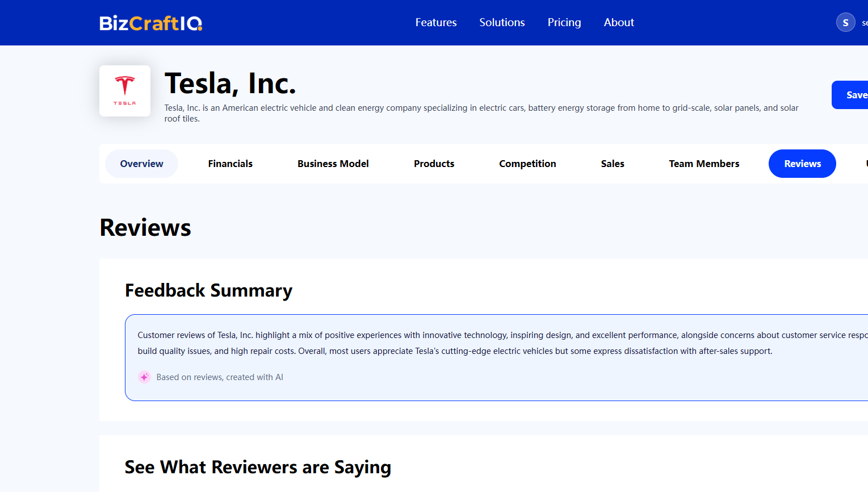Open the Competition tab
Viewport: 868px width, 492px height.
(x=527, y=164)
